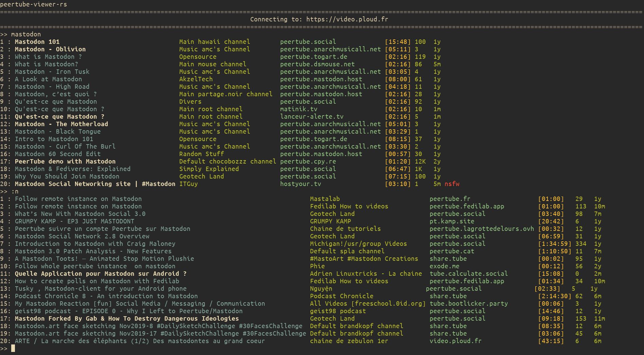Click the peertube-viewer-rs title text

[33, 4]
